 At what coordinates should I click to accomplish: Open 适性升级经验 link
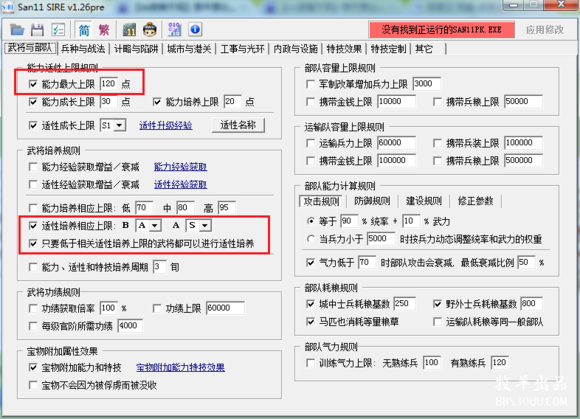(165, 125)
